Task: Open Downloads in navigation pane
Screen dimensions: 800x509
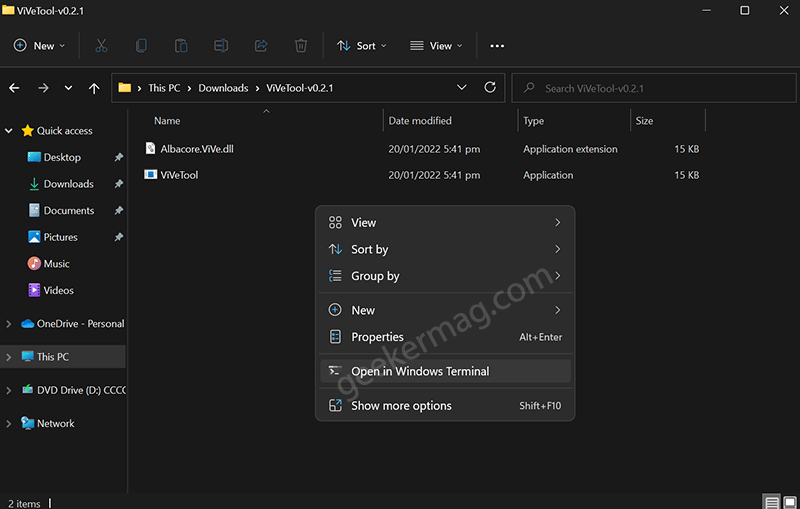Action: (x=68, y=184)
